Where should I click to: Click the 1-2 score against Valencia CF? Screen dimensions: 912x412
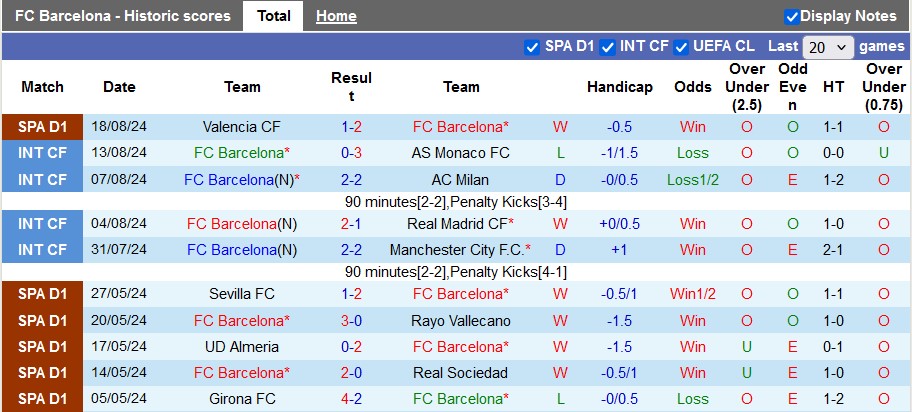(x=351, y=127)
